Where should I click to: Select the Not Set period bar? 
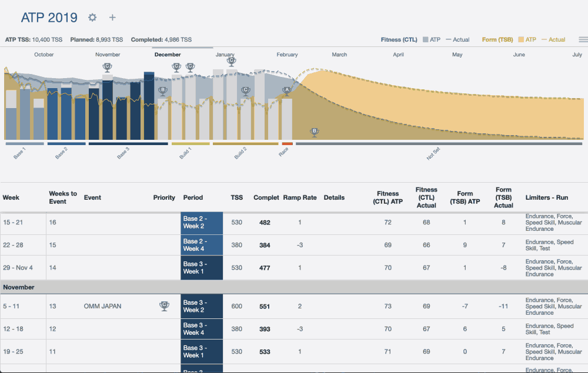439,143
